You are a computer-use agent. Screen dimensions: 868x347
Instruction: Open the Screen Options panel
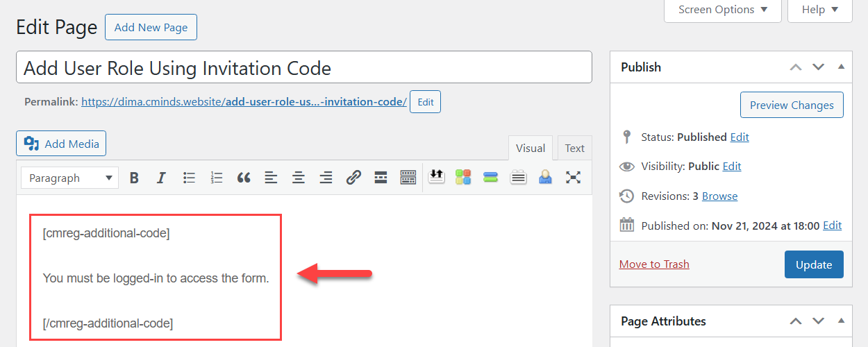click(723, 10)
